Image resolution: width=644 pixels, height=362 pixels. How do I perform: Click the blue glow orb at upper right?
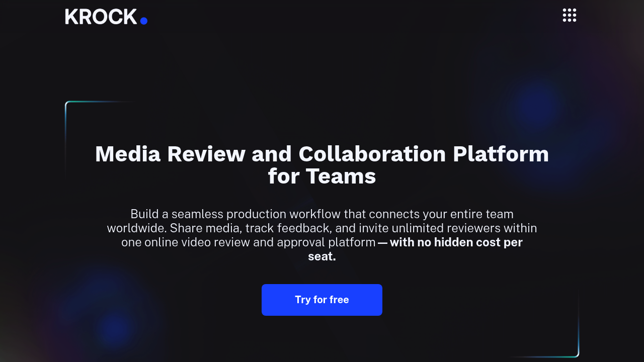click(x=537, y=107)
